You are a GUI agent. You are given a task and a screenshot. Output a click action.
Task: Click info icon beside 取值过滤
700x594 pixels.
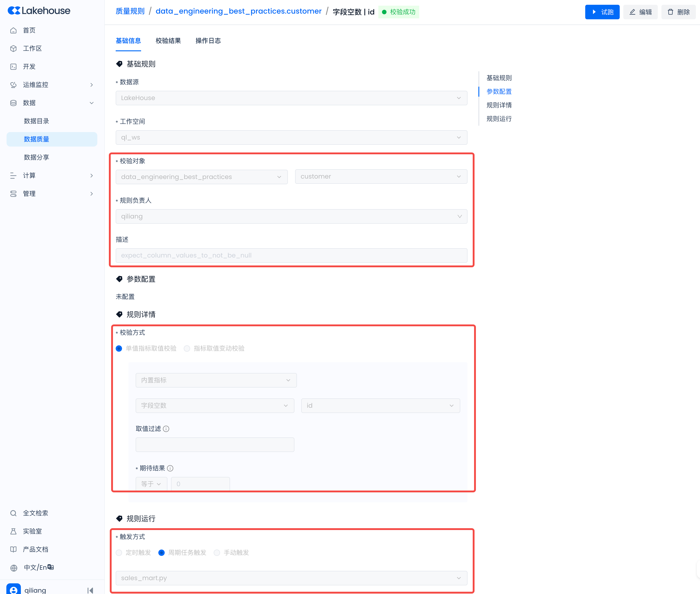[x=166, y=429]
